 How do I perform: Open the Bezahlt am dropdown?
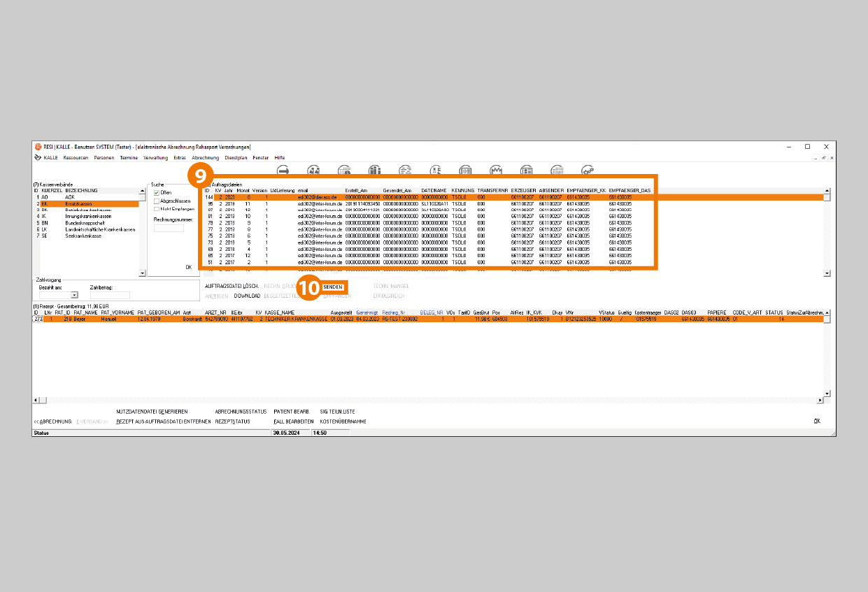[x=74, y=296]
